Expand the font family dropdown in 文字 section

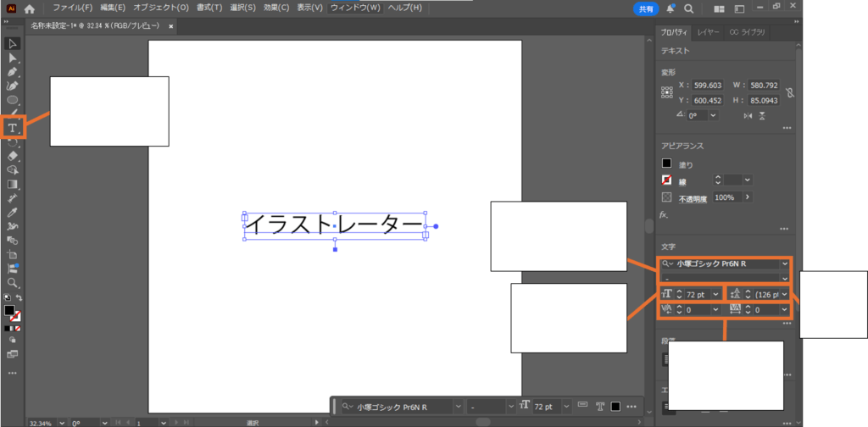pos(785,264)
